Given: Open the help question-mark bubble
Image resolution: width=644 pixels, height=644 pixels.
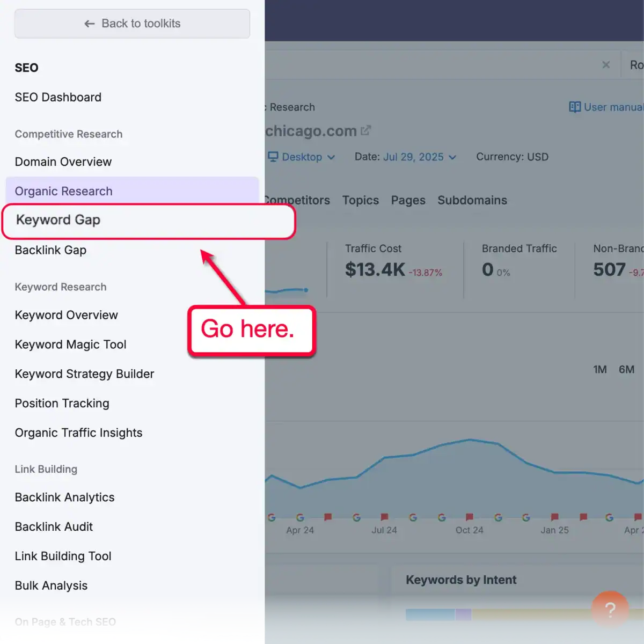Looking at the screenshot, I should (x=610, y=609).
